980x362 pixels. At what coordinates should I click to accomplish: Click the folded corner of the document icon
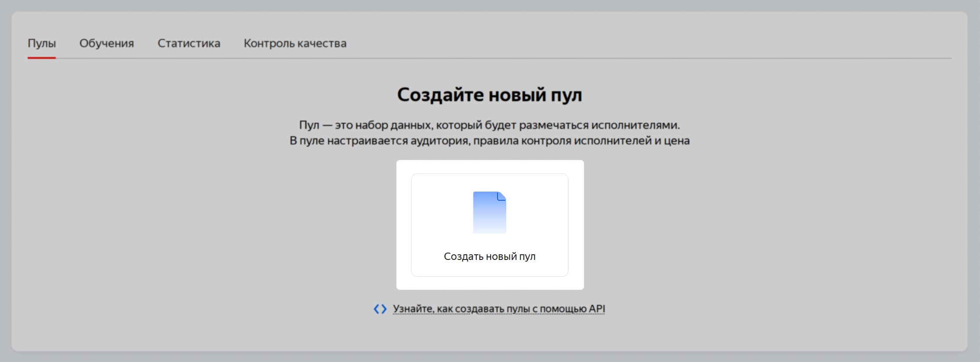(x=501, y=196)
